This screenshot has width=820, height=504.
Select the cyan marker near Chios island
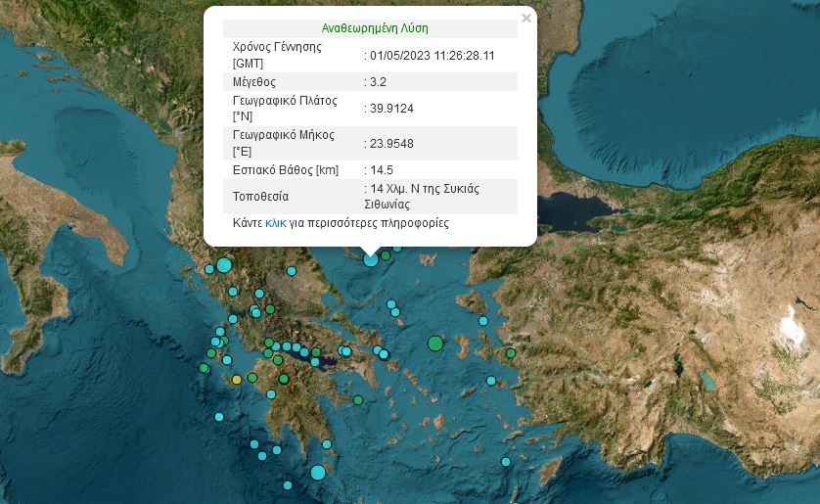[x=483, y=321]
